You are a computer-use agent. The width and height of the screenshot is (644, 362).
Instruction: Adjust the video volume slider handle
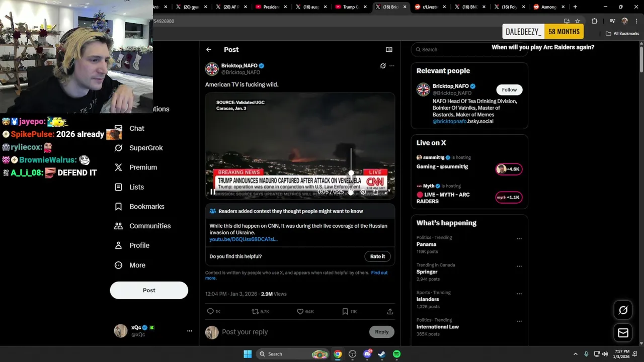(351, 173)
